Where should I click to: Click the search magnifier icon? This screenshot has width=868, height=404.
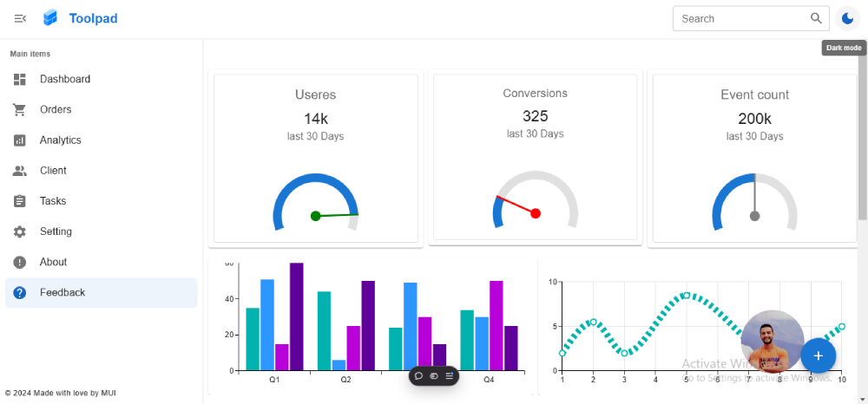click(x=816, y=18)
